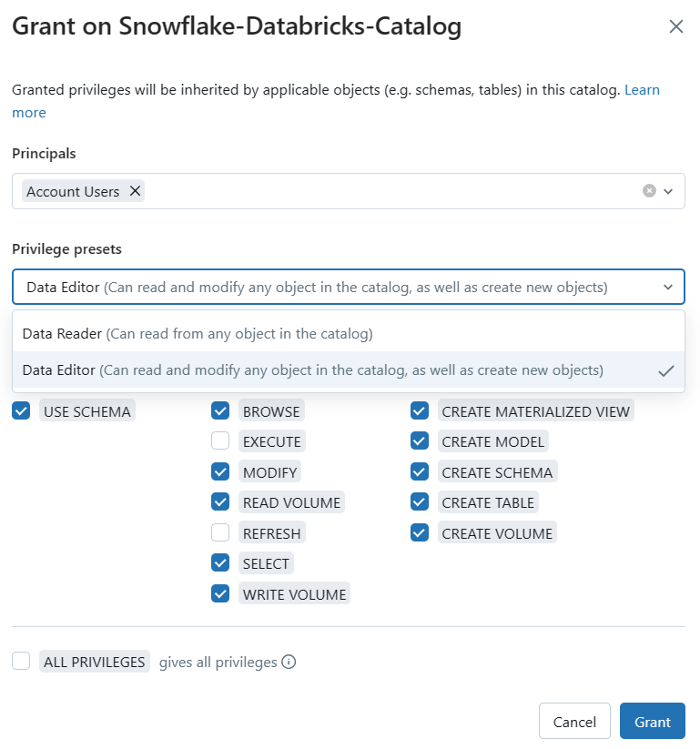Click the Grant button
Screen dimensions: 700x749
pyautogui.click(x=653, y=721)
